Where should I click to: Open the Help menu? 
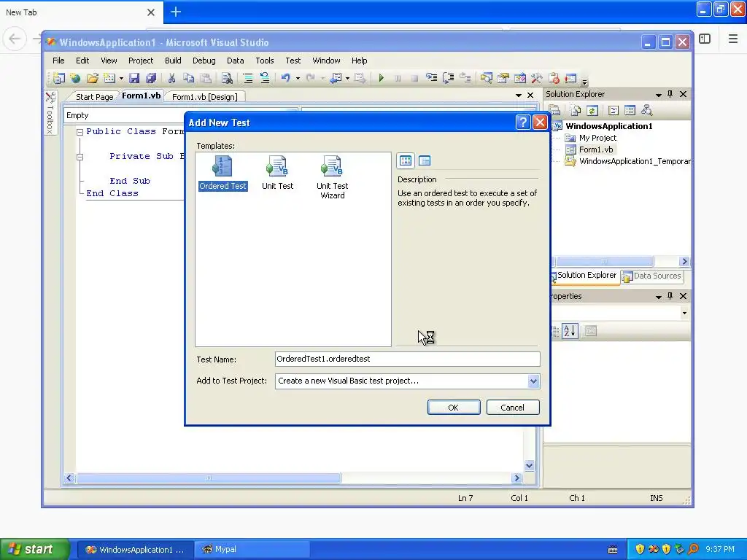pyautogui.click(x=359, y=61)
